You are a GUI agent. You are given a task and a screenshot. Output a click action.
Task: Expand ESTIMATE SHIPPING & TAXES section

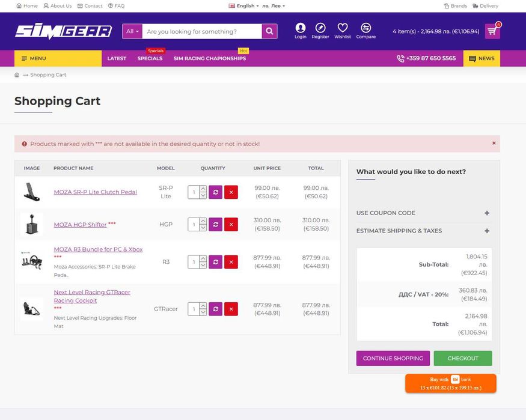(423, 231)
